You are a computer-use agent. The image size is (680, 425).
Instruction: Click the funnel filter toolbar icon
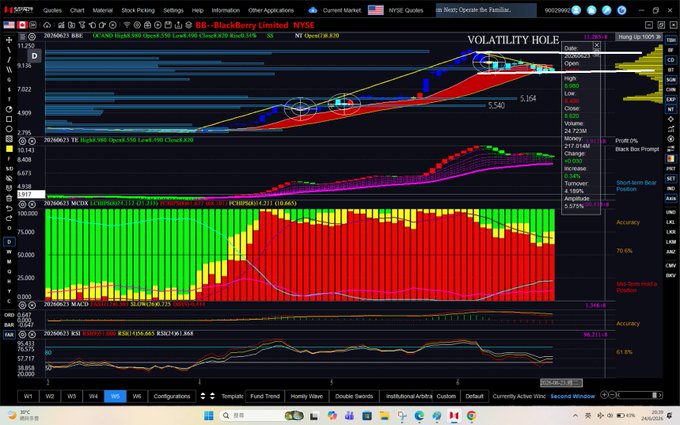tap(127, 25)
